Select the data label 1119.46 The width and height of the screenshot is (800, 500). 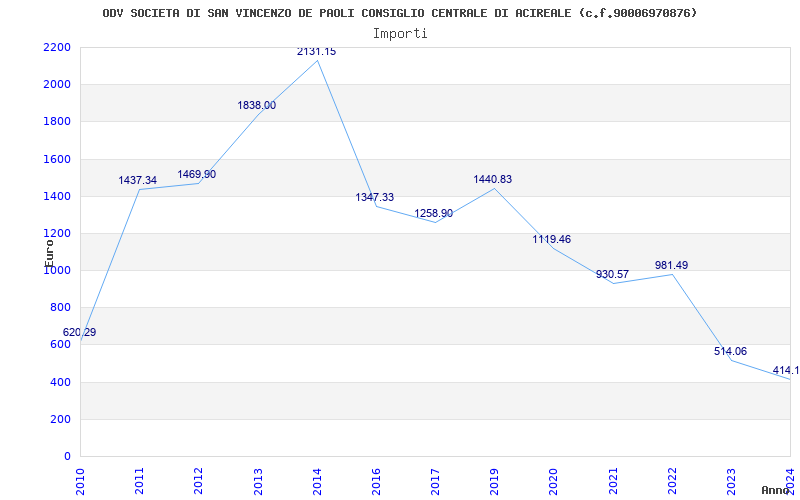click(552, 239)
